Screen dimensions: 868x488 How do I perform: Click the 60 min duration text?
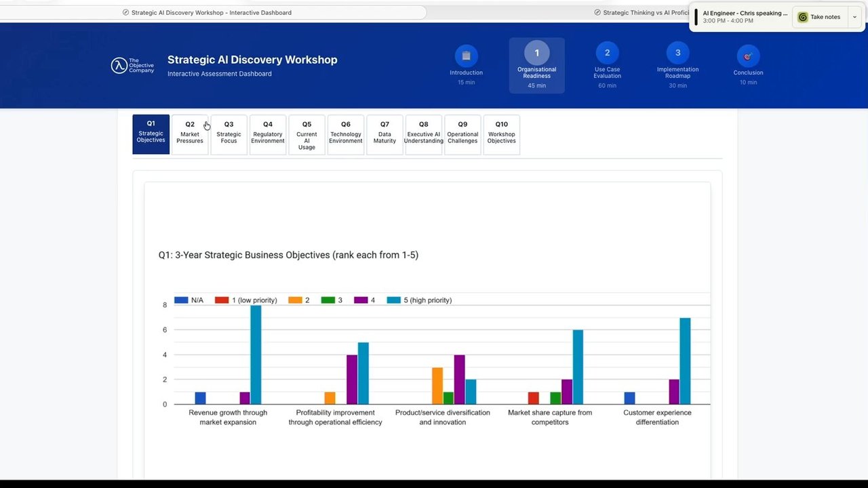click(x=607, y=85)
